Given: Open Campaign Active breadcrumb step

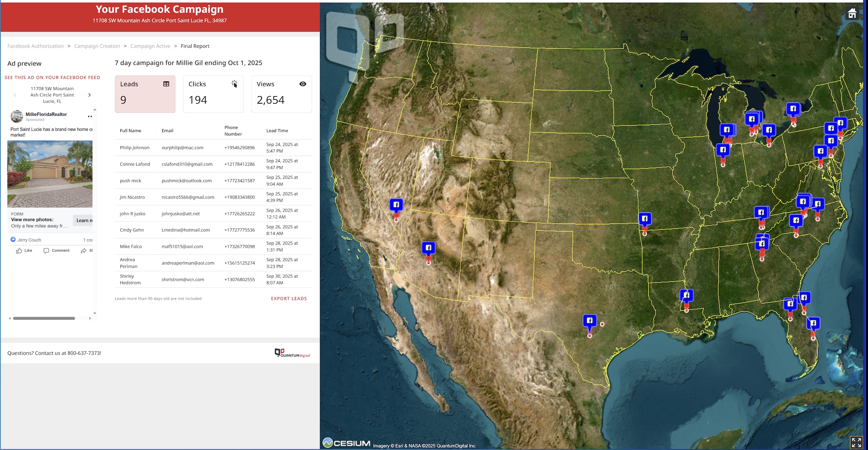Looking at the screenshot, I should (x=150, y=46).
